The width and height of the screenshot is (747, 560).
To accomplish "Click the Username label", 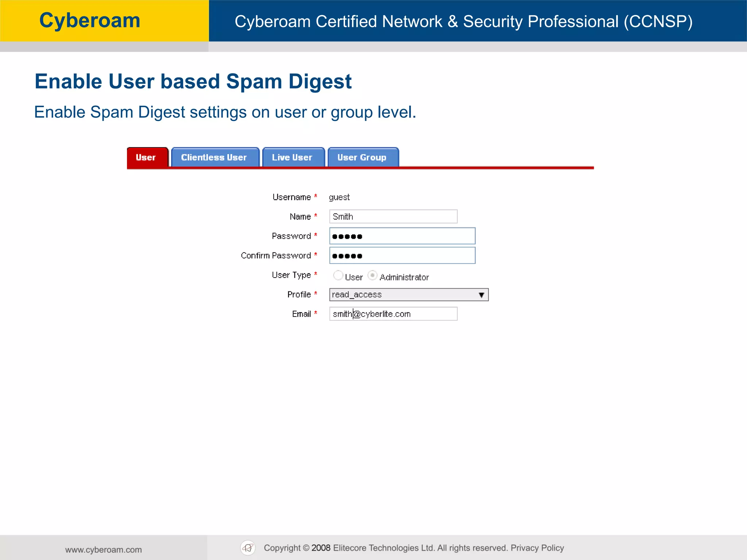I will (292, 197).
